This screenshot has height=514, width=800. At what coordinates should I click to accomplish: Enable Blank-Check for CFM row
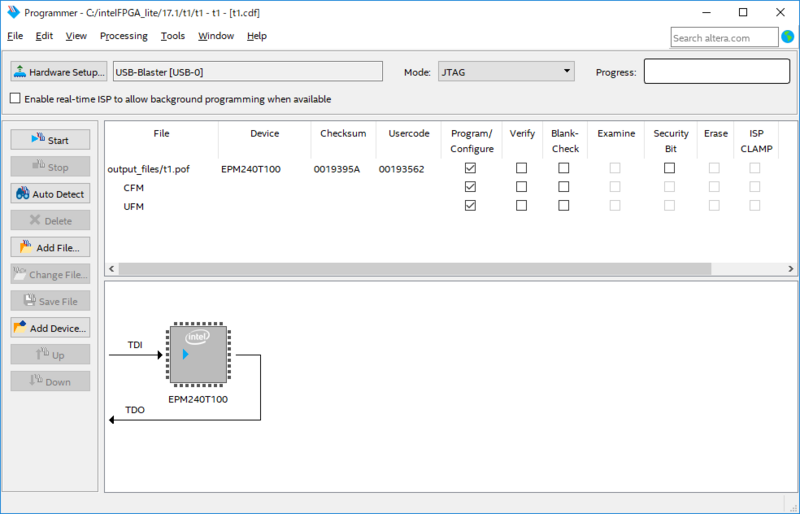click(564, 187)
